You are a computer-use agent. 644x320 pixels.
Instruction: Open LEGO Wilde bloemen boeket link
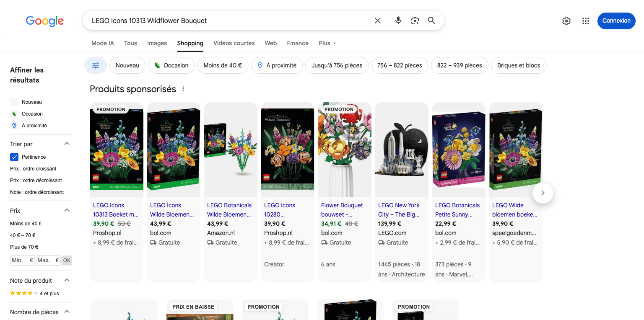(x=515, y=210)
